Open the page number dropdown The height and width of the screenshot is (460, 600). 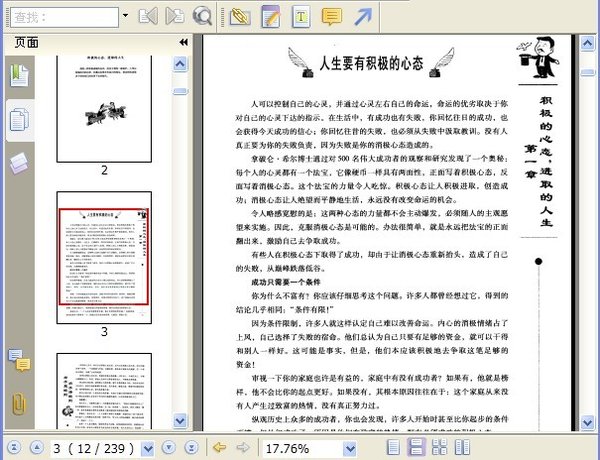(148, 448)
